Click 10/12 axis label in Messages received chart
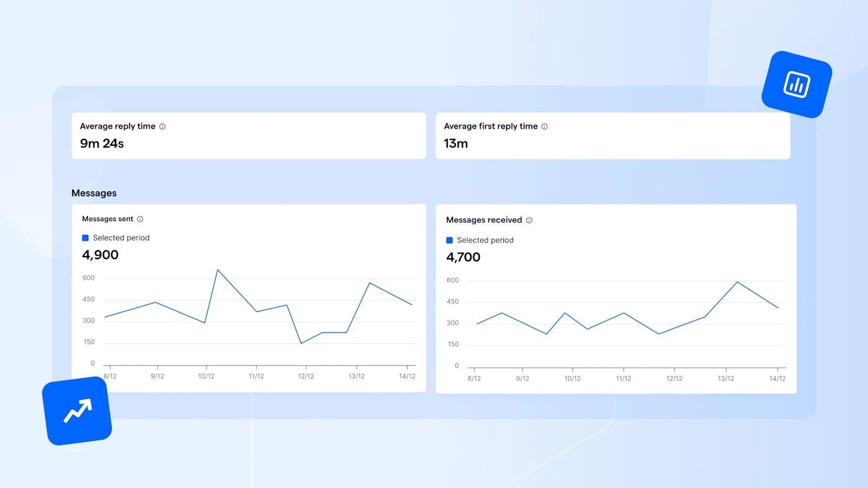The image size is (868, 488). tap(572, 378)
